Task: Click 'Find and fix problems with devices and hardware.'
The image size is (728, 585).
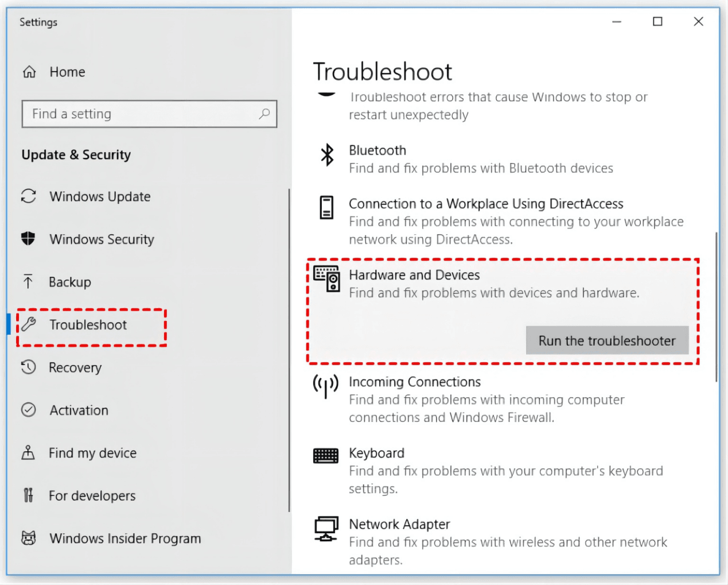Action: pyautogui.click(x=494, y=293)
